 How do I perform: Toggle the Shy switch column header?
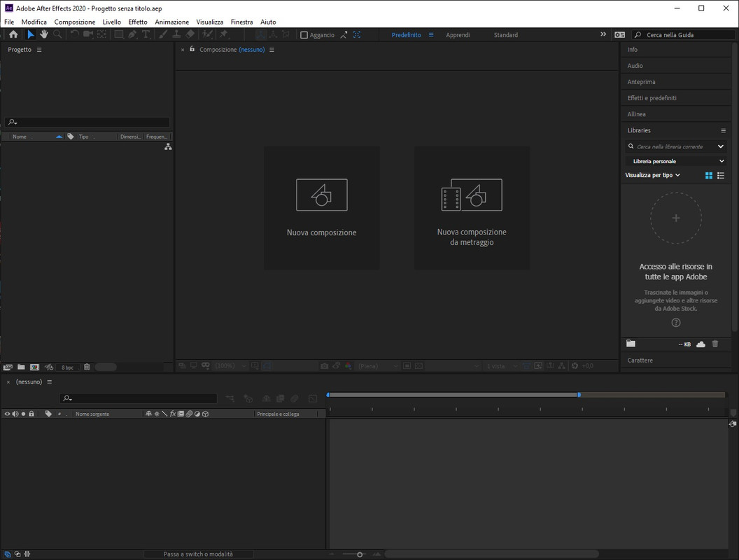(148, 414)
